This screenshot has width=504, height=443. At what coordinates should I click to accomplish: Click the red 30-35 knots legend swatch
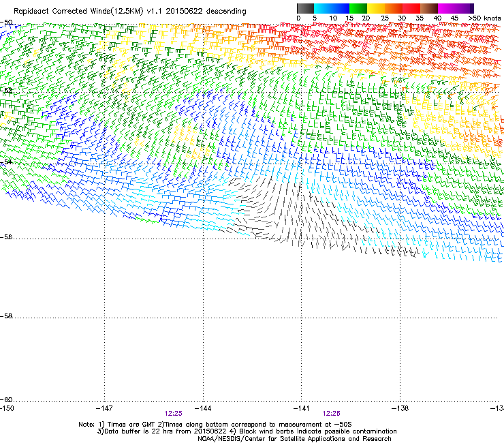[x=411, y=8]
